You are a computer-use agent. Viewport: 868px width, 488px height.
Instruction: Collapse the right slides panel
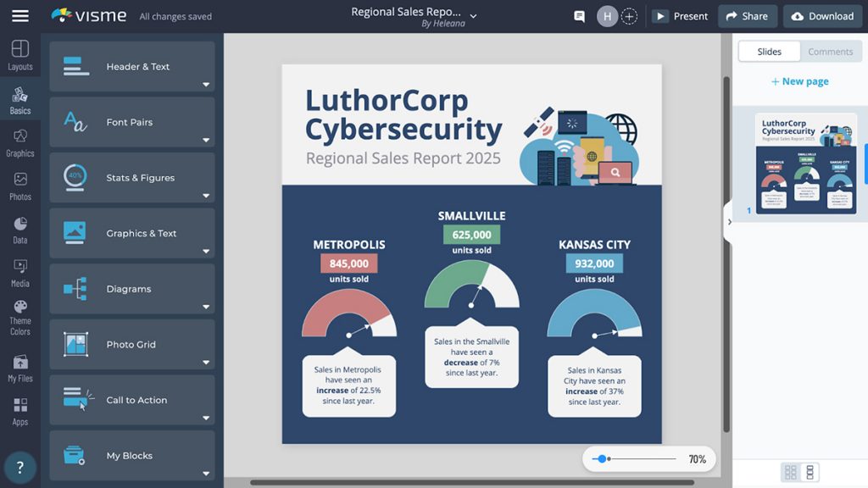click(x=729, y=222)
